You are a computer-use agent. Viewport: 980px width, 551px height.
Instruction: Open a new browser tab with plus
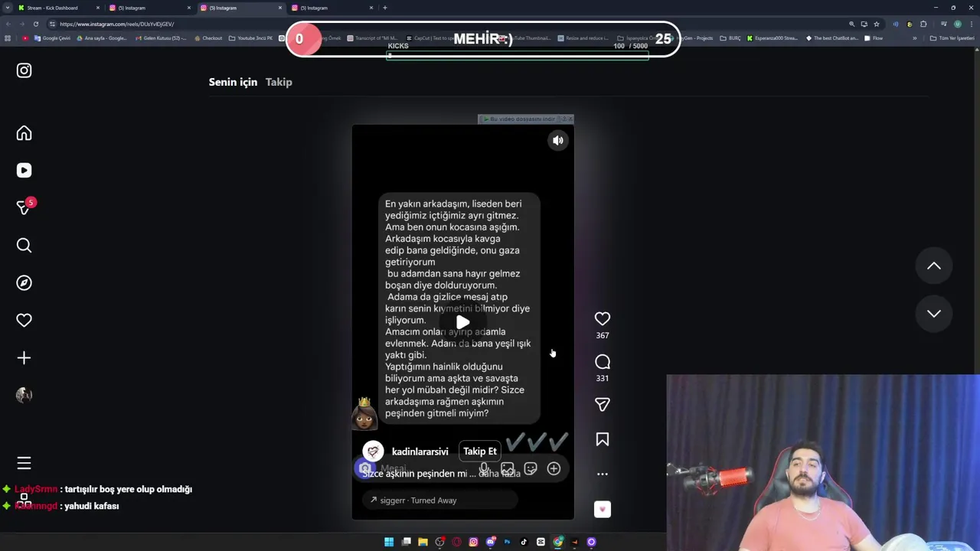pos(384,8)
